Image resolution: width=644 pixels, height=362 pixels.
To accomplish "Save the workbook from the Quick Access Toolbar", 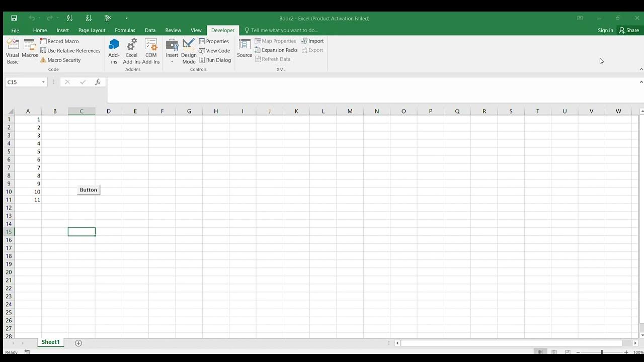I will 14,18.
